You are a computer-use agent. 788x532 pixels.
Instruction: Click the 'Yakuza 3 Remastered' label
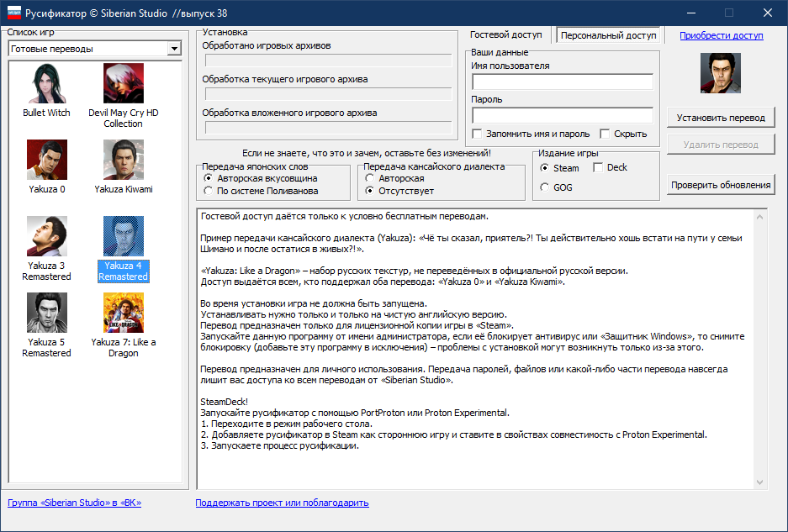[47, 271]
